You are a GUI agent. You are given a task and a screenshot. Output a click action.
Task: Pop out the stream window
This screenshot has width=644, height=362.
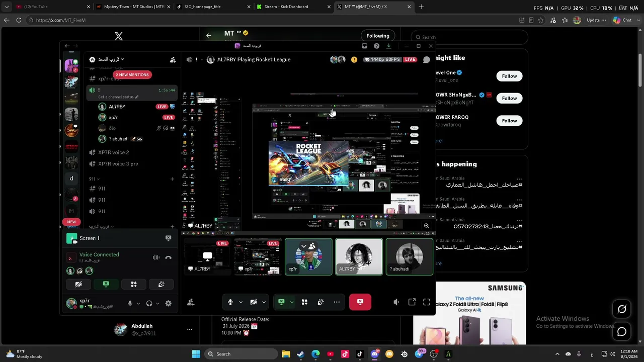[x=412, y=302]
